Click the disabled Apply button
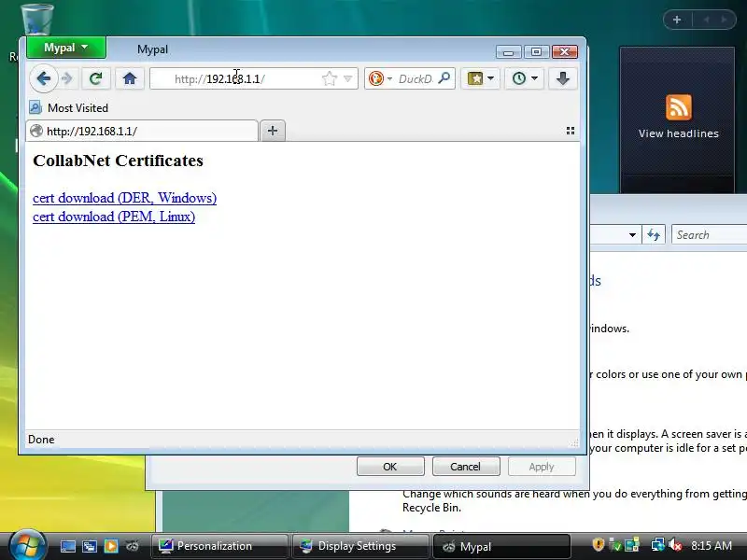This screenshot has height=560, width=747. click(x=542, y=467)
